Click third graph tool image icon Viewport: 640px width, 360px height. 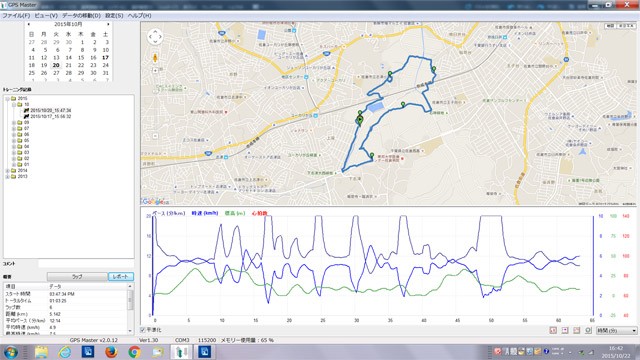576,330
